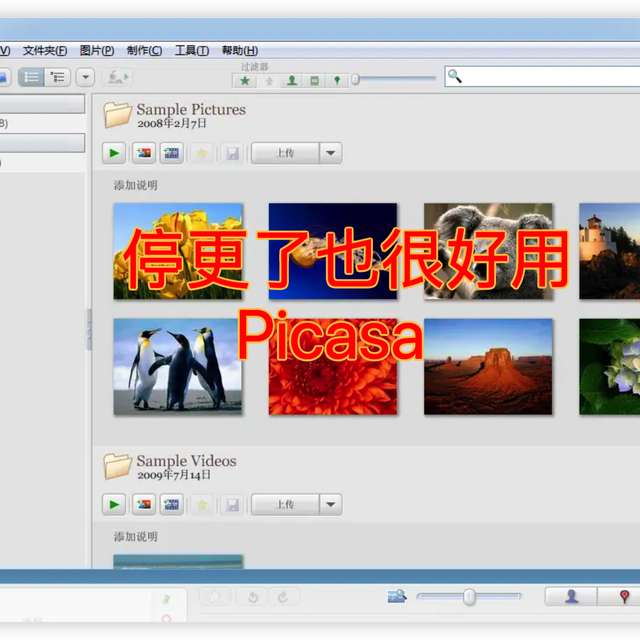Click the Sample Videos folder icon
Image resolution: width=640 pixels, height=640 pixels.
[x=117, y=466]
